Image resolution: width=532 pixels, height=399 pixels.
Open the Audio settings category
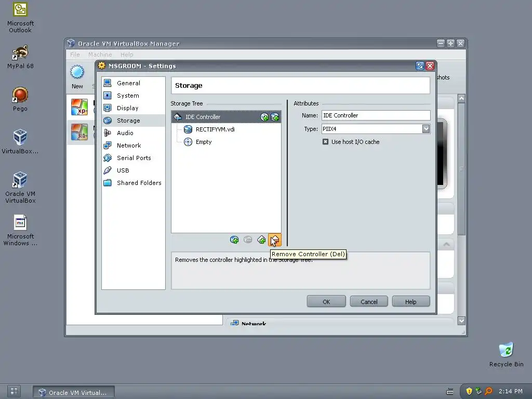tap(134, 133)
